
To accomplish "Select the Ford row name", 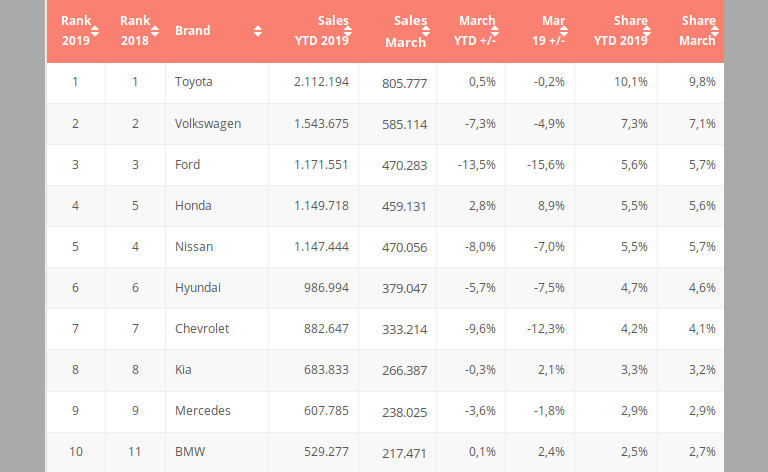I will click(x=187, y=165).
